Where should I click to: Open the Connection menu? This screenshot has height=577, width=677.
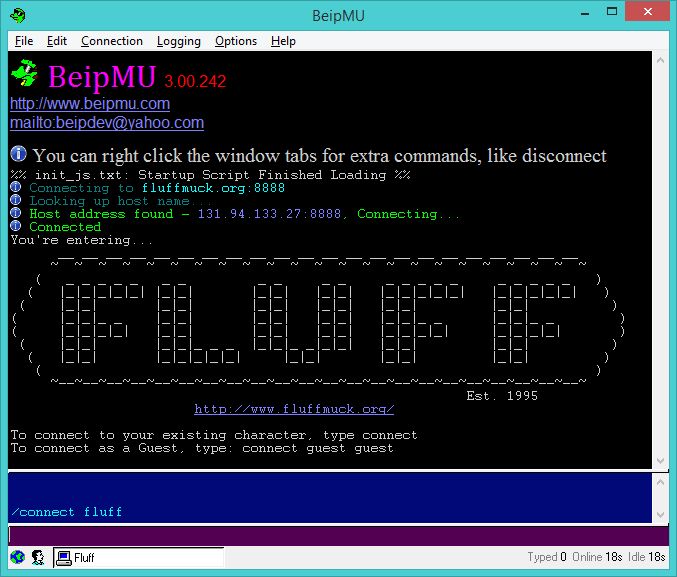coord(112,41)
